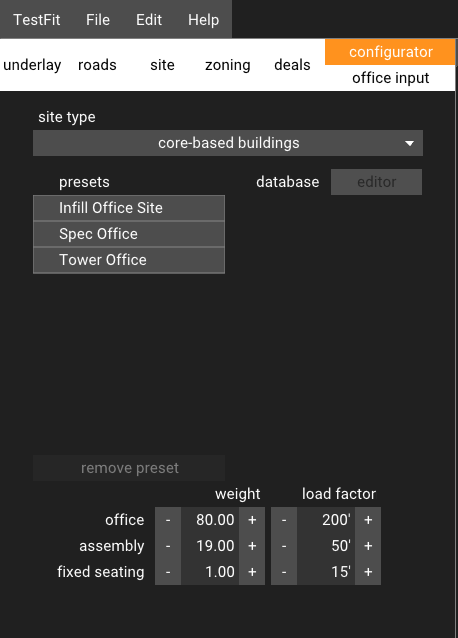
Task: Edit the office weight value field
Action: (x=210, y=520)
